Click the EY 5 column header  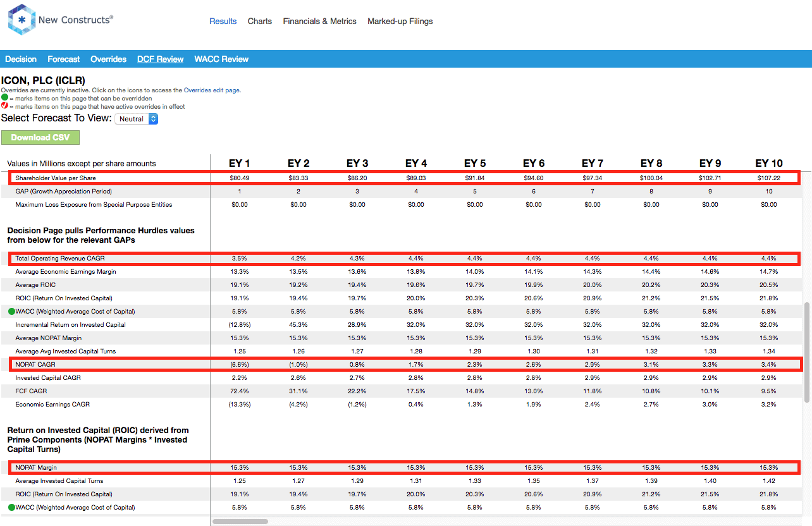[x=475, y=163]
